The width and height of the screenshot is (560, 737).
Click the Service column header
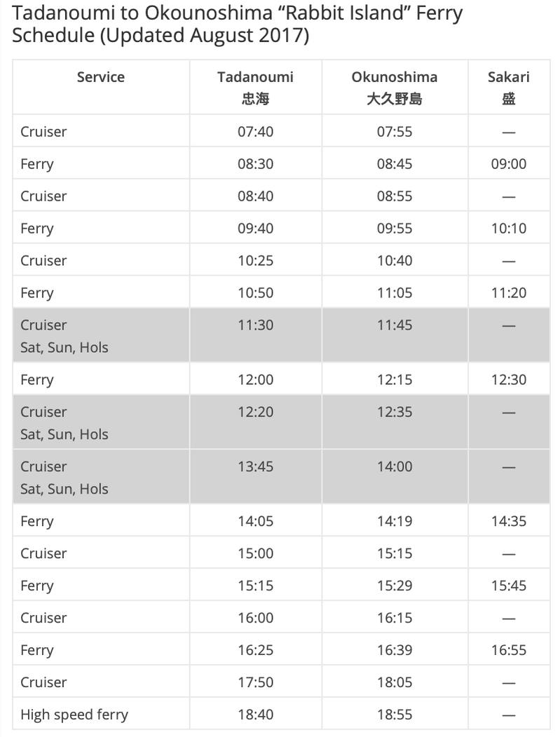pyautogui.click(x=101, y=77)
